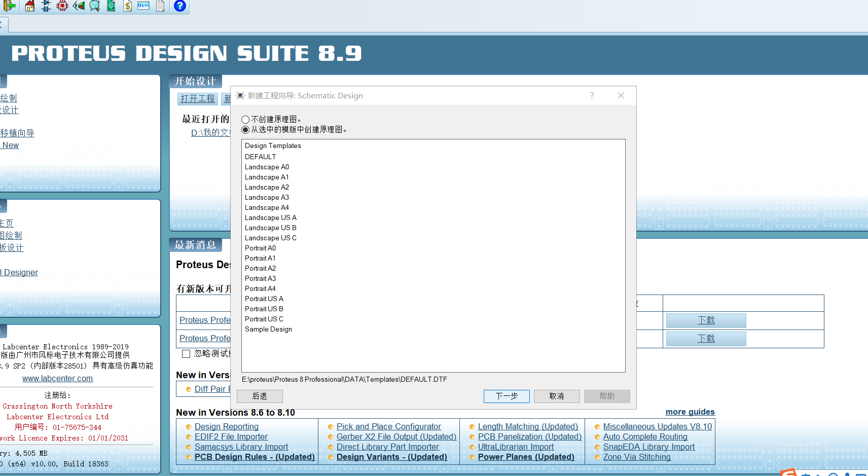Click the Design Templates list header

(x=273, y=145)
